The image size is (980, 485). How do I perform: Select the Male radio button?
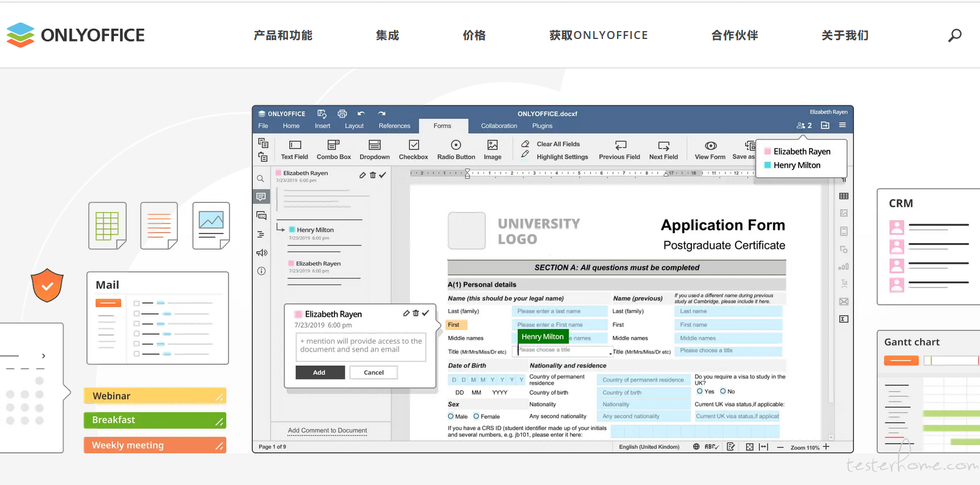point(451,417)
